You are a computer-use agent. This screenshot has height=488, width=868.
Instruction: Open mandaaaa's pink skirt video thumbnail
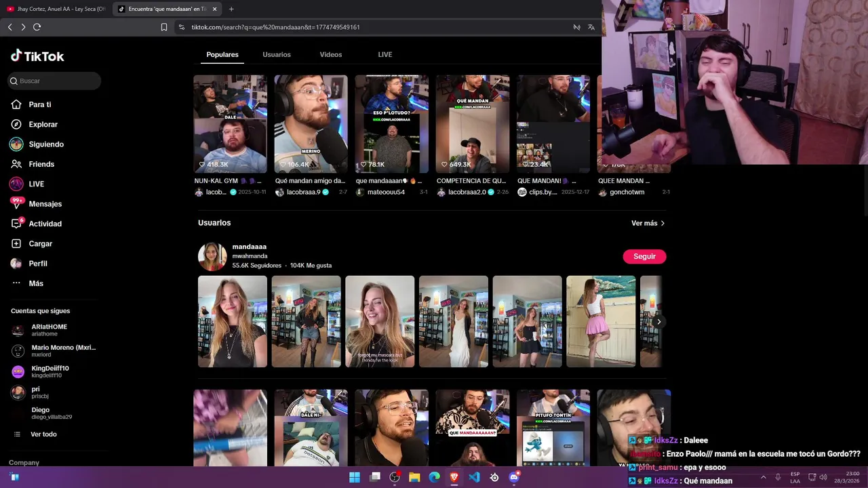tap(601, 321)
